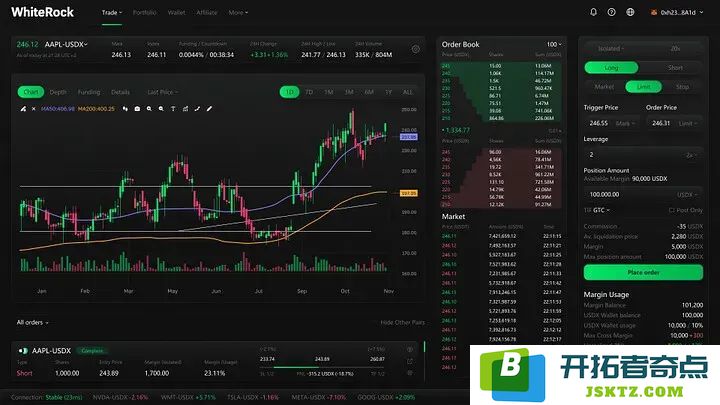Click the AAPL-USDX position pair icon
The height and width of the screenshot is (405, 720).
coord(22,350)
